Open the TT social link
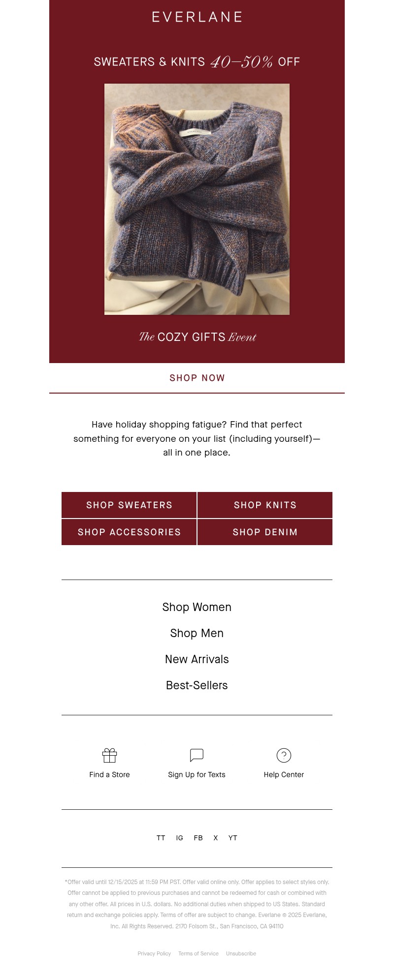The width and height of the screenshot is (394, 980). coord(161,838)
